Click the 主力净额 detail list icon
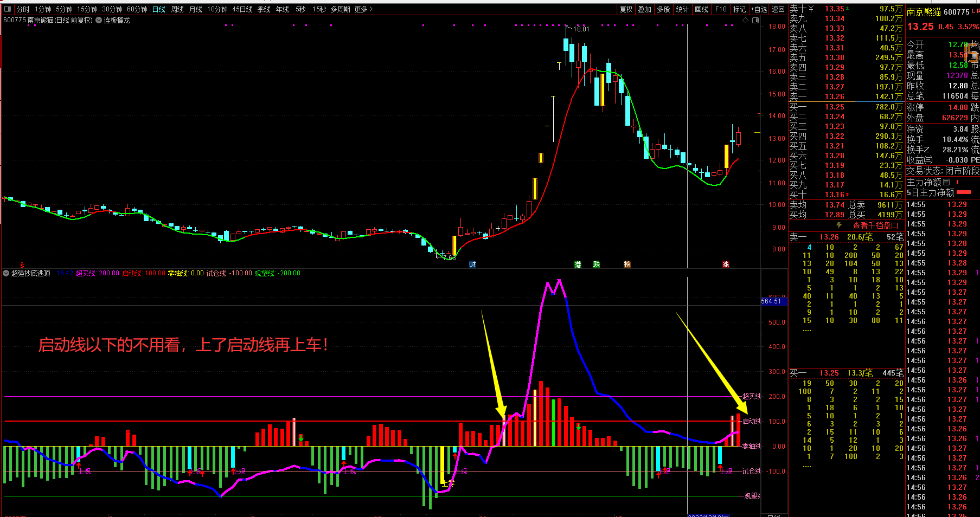Image resolution: width=980 pixels, height=517 pixels. point(947,182)
